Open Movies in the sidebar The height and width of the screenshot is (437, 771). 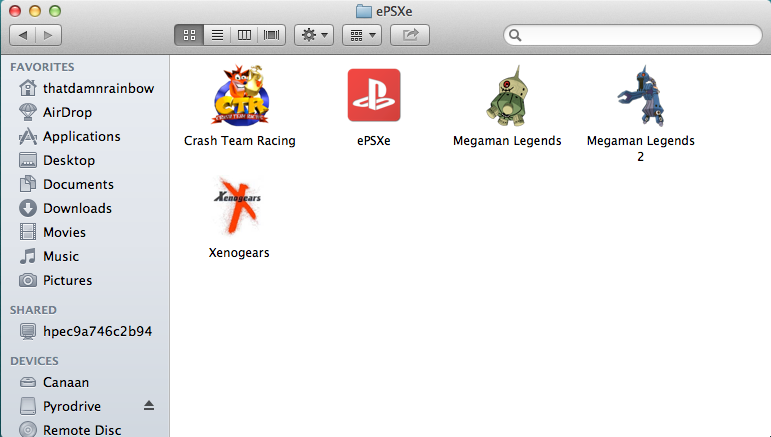pos(86,233)
